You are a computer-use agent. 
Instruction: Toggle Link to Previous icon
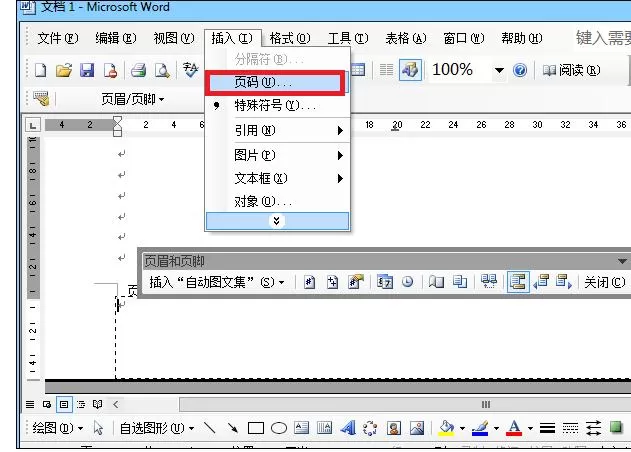489,282
